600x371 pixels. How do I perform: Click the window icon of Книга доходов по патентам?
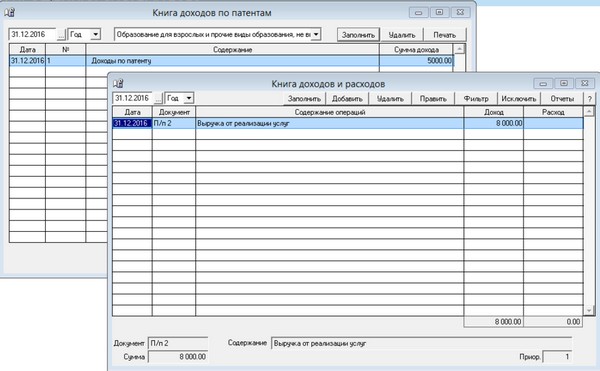coord(9,13)
